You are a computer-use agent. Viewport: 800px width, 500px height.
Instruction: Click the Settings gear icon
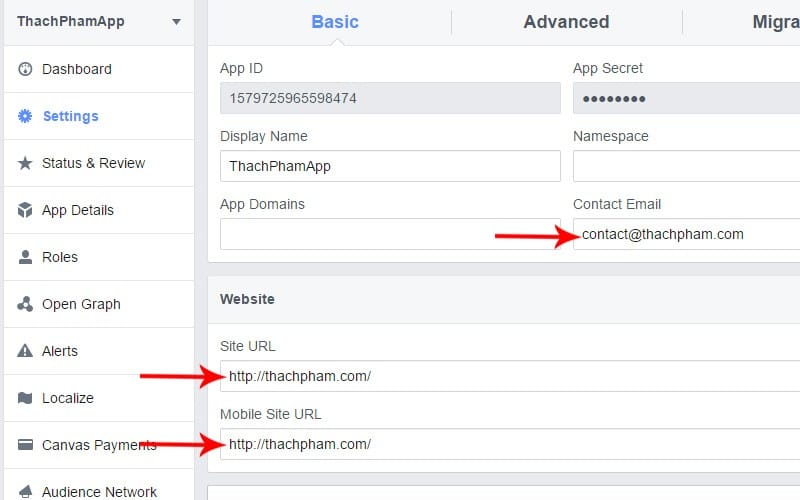tap(25, 116)
